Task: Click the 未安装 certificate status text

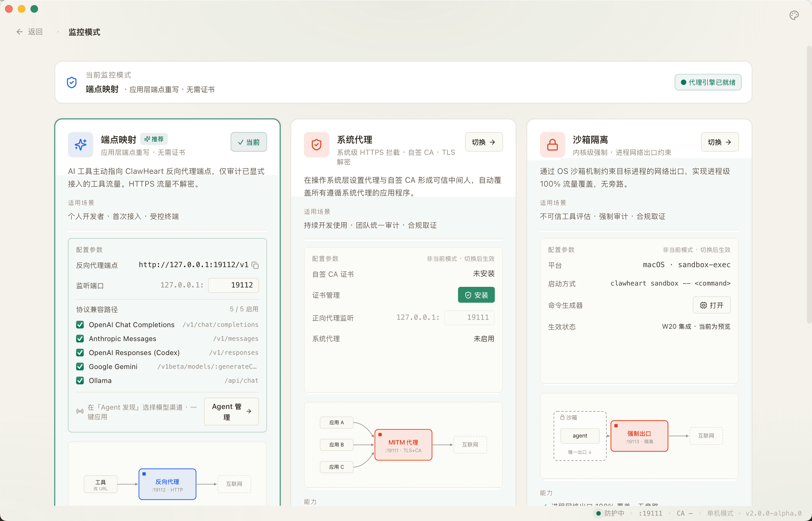Action: tap(484, 274)
